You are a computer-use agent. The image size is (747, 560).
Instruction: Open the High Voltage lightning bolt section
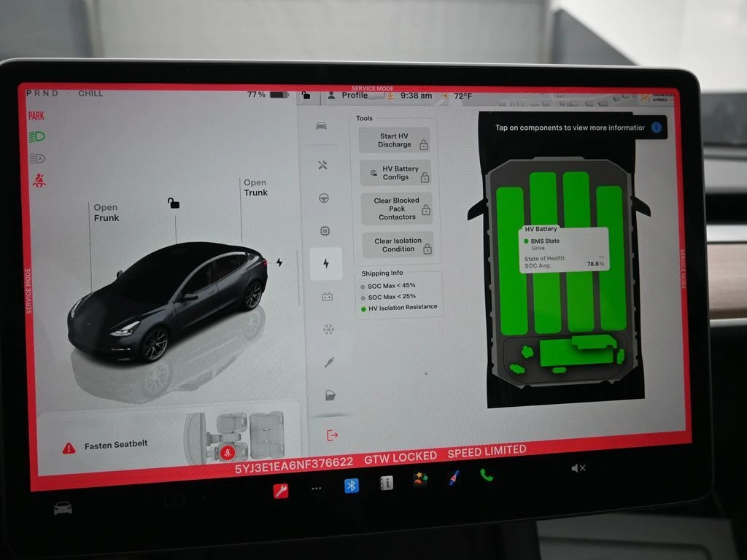click(x=325, y=264)
